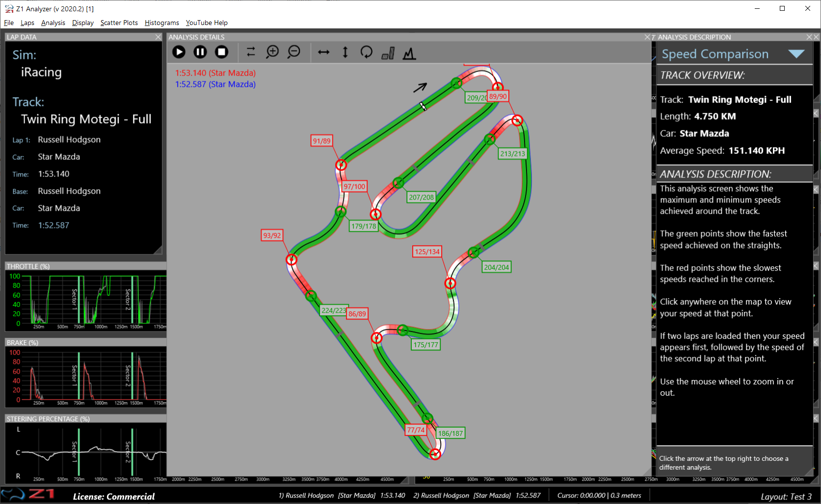Click the lap 1 Time 1:53.140 value
The image size is (821, 504).
[x=53, y=174]
